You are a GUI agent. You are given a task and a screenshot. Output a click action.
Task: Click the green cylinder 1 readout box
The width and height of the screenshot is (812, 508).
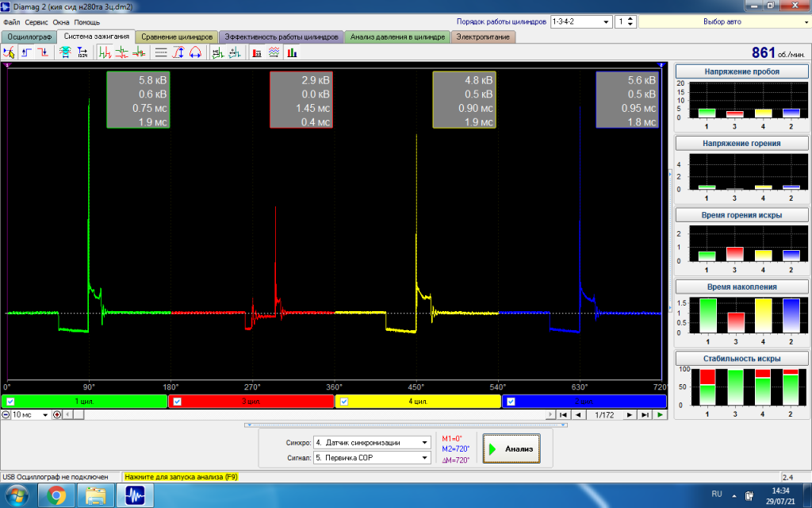point(138,99)
